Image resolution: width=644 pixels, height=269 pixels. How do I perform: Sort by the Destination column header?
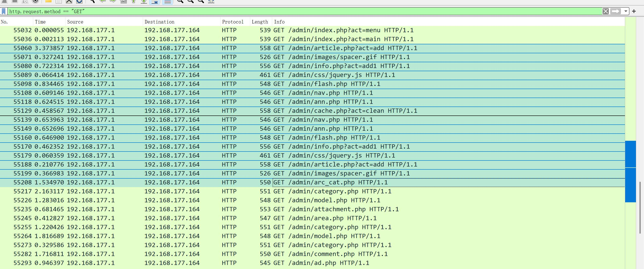point(182,22)
